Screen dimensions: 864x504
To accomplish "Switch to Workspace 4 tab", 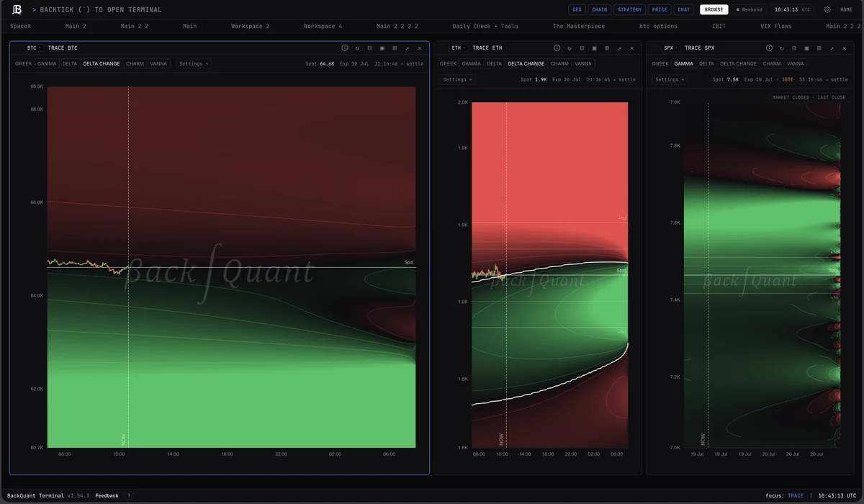I will (323, 26).
